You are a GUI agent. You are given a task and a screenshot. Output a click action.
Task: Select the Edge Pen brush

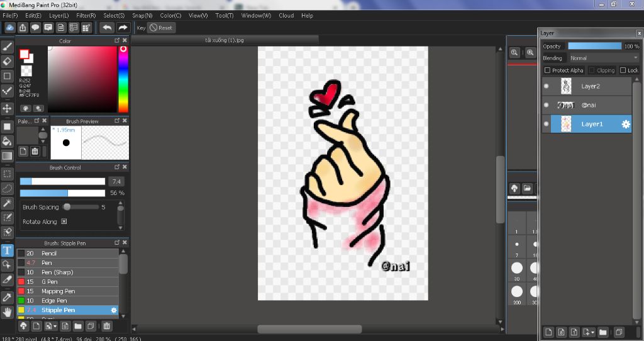coord(68,301)
